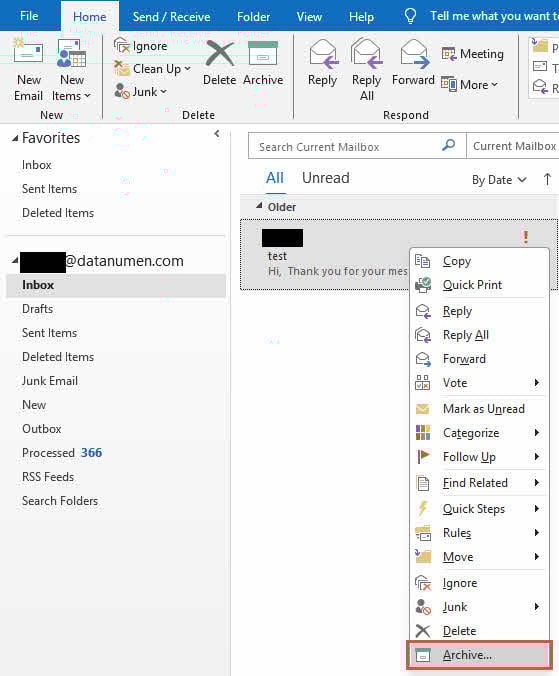Open the Categorize submenu
This screenshot has height=676, width=559.
[479, 432]
